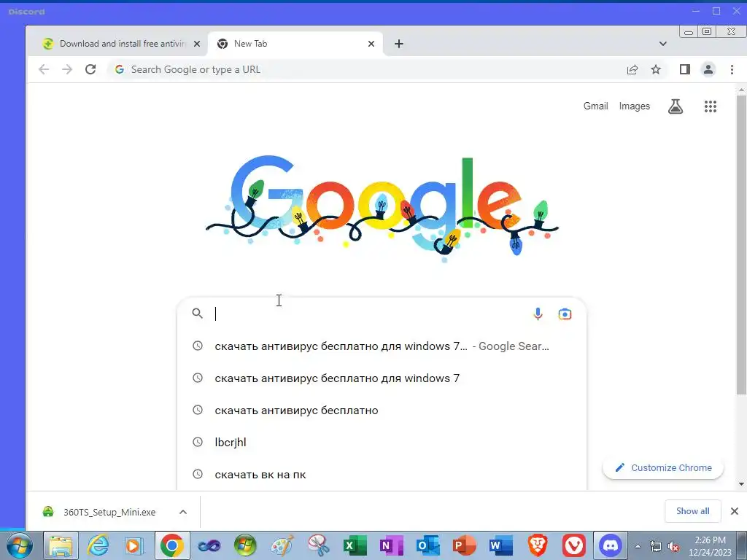Select the New Tab tab

295,44
